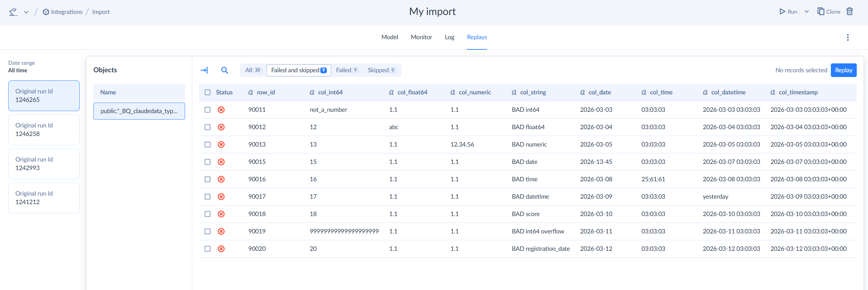
Task: Show All 20 records filter
Action: (253, 70)
